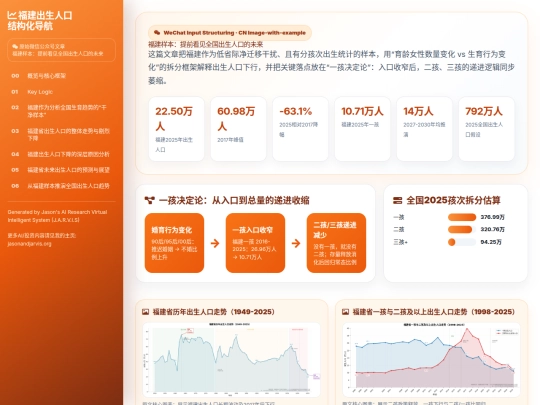Click the title 福建样本：提前看见全国出生人口的未来 in main card
The image size is (540, 405).
point(206,44)
